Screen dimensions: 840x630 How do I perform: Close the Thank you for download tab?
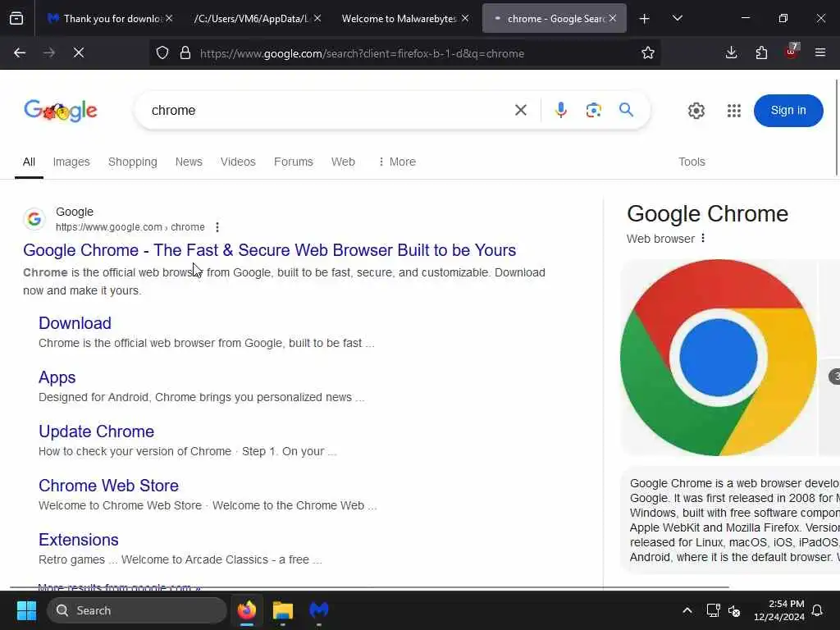[x=169, y=18]
